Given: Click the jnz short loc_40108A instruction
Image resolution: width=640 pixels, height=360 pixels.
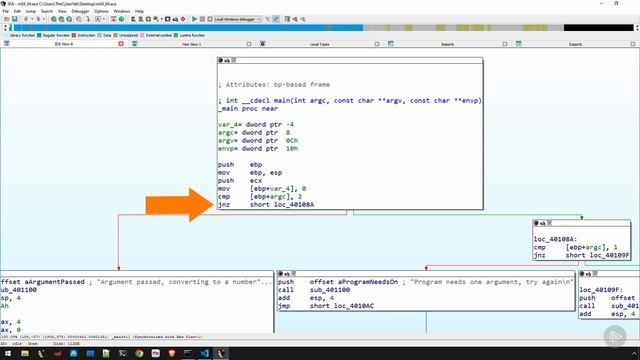Looking at the screenshot, I should point(266,204).
